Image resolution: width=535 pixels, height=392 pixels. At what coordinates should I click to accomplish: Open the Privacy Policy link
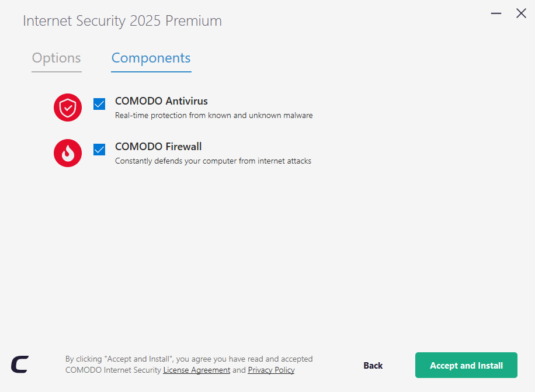(x=271, y=370)
